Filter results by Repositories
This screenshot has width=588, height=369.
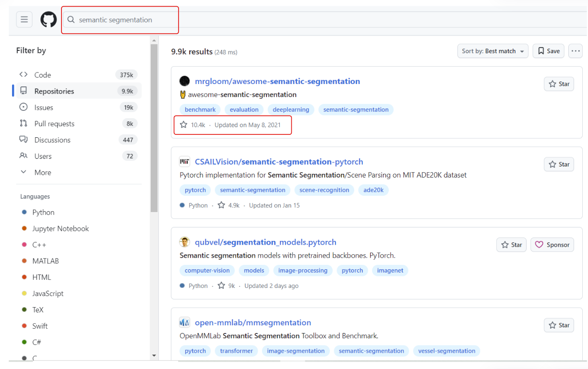77,91
